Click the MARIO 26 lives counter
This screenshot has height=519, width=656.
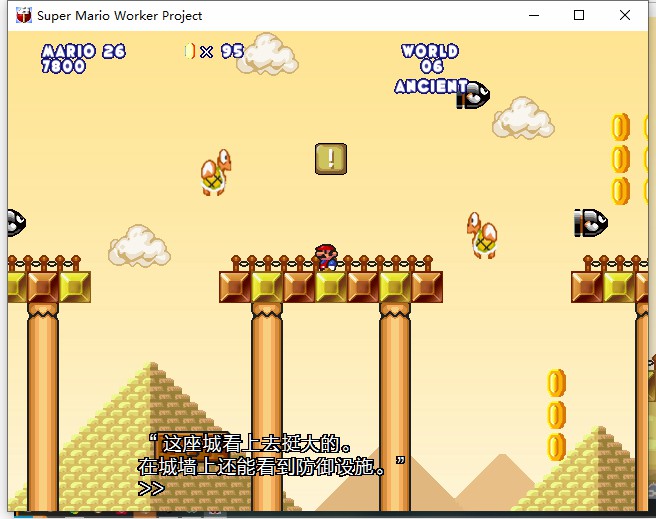click(x=83, y=51)
